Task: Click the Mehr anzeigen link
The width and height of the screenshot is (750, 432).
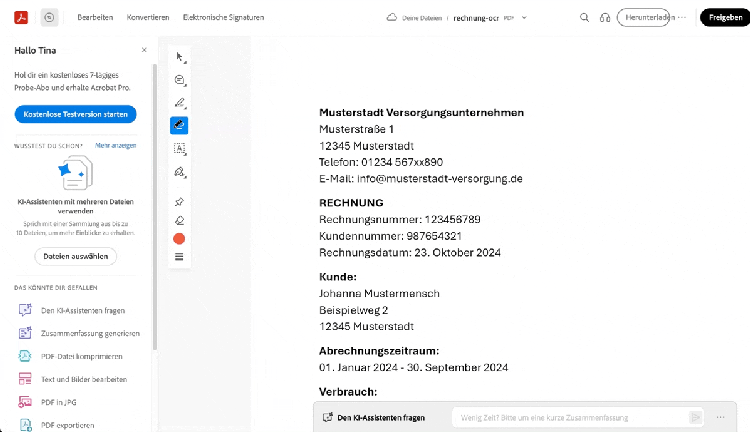Action: tap(115, 145)
